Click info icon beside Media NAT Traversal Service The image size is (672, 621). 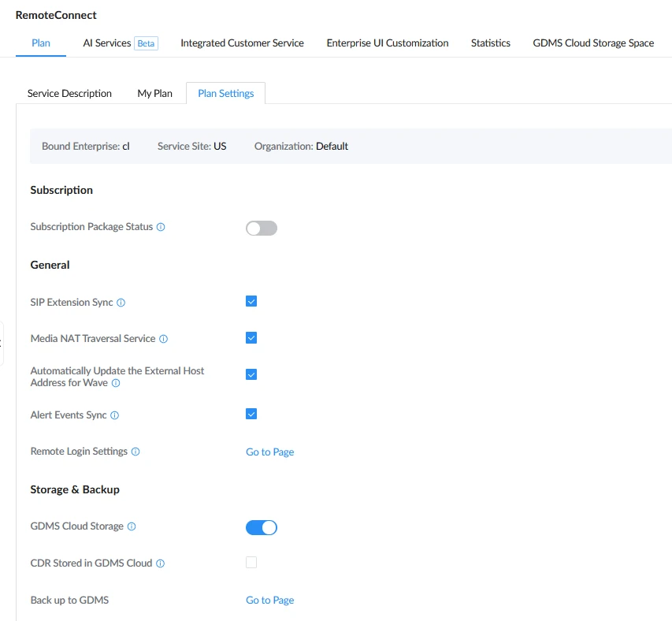point(163,339)
